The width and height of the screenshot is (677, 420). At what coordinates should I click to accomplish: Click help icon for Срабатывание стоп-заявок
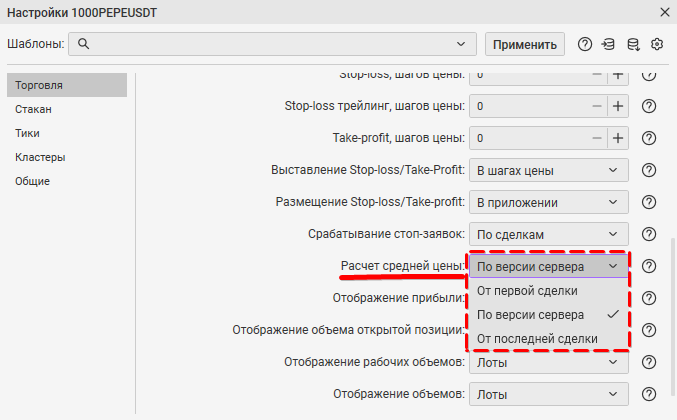[x=648, y=234]
